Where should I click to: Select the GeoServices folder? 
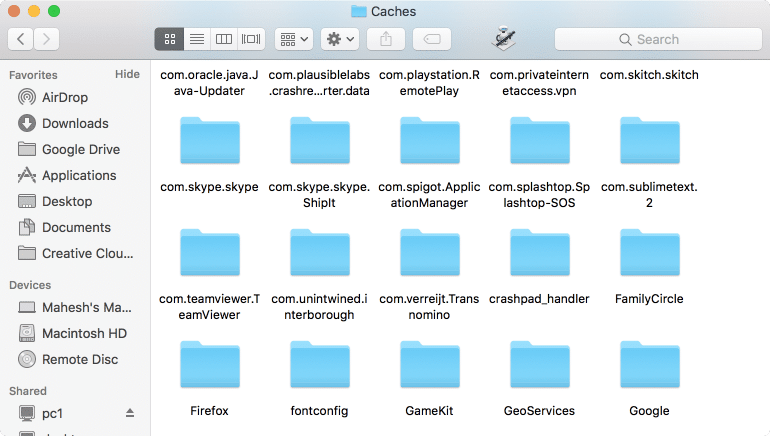[x=540, y=365]
